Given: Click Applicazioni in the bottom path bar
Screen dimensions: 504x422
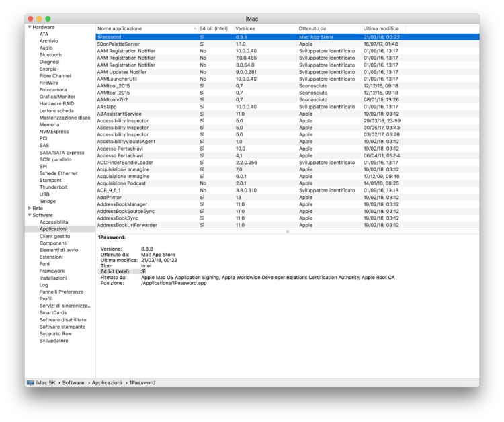Looking at the screenshot, I should pos(107,383).
